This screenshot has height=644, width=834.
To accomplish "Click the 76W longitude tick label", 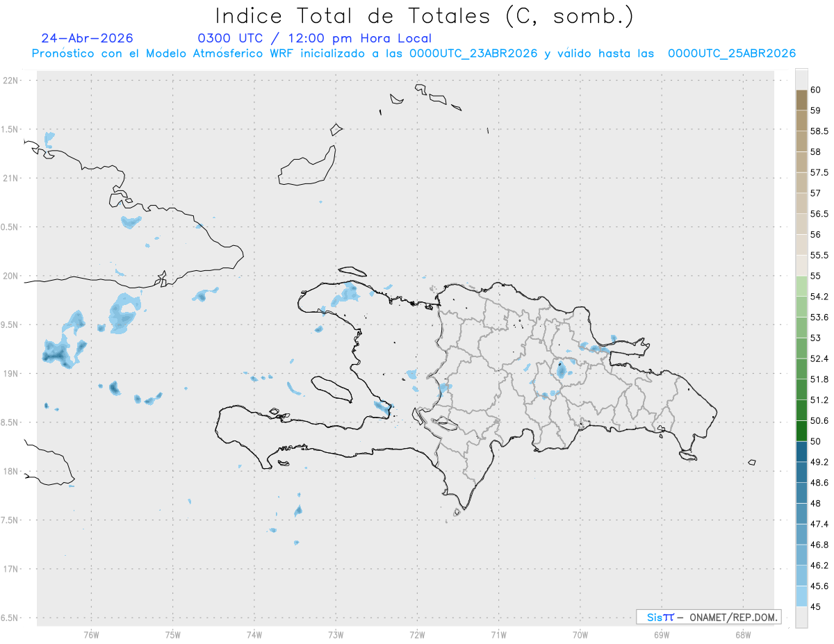I will [91, 634].
